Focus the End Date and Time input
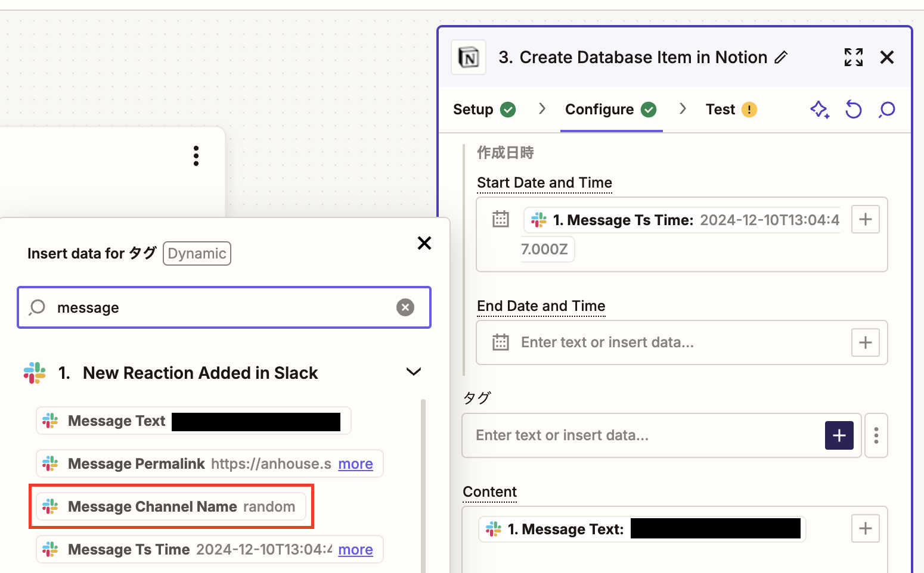Screen dimensions: 924x573 (681, 342)
